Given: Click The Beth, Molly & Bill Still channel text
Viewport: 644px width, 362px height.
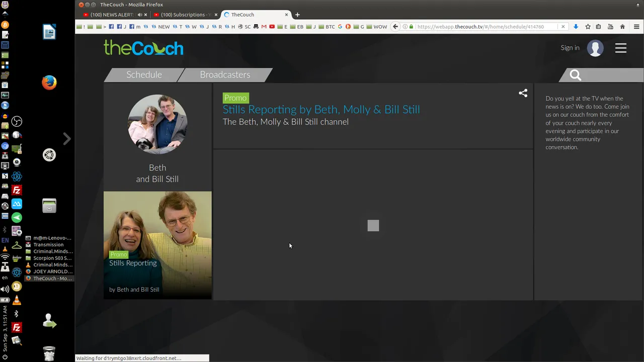Looking at the screenshot, I should [x=285, y=122].
